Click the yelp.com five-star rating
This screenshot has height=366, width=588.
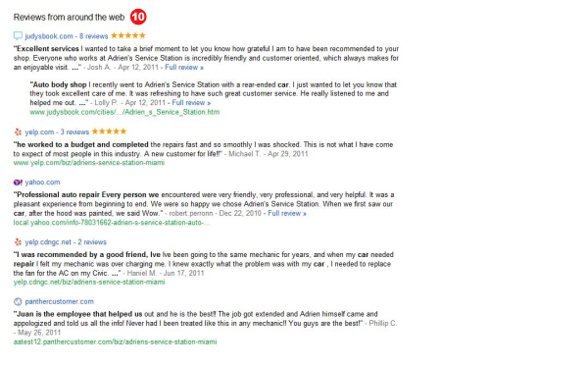109,131
